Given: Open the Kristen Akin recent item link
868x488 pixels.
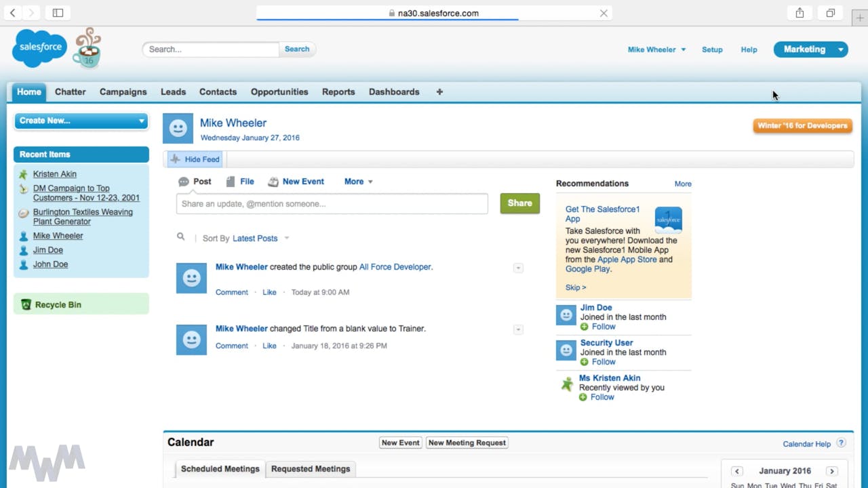Looking at the screenshot, I should [x=55, y=174].
